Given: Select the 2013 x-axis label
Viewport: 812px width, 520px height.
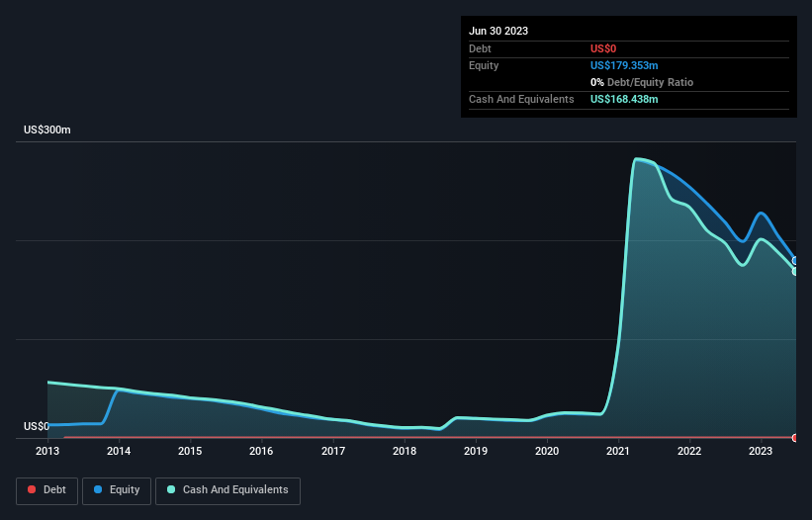Looking at the screenshot, I should pos(47,451).
